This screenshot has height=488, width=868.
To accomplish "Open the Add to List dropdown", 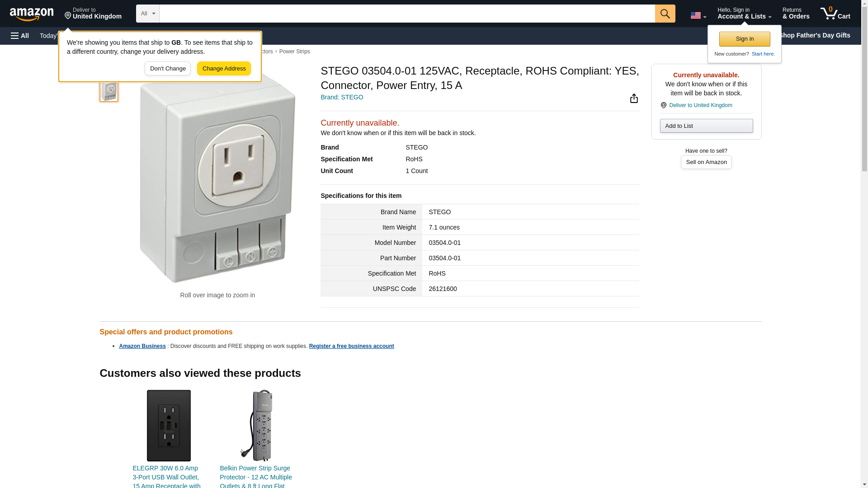I will point(706,126).
